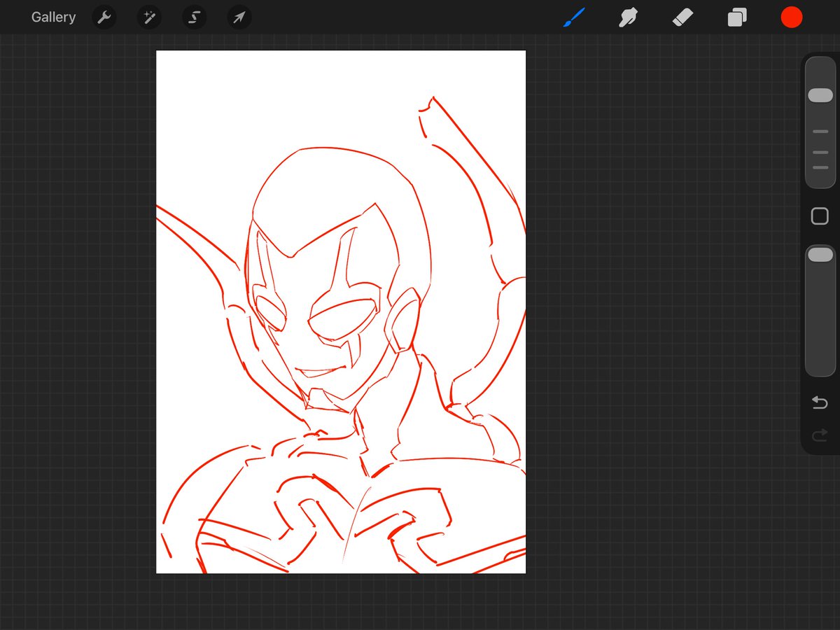Click the brush opacity slider handle
Image resolution: width=840 pixels, height=630 pixels.
point(820,255)
